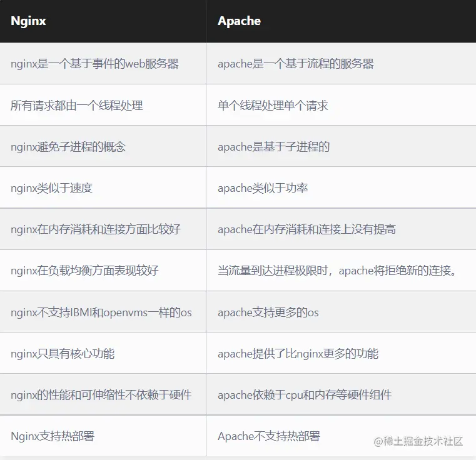Click the cell "nginx类似于速度"

(x=103, y=187)
